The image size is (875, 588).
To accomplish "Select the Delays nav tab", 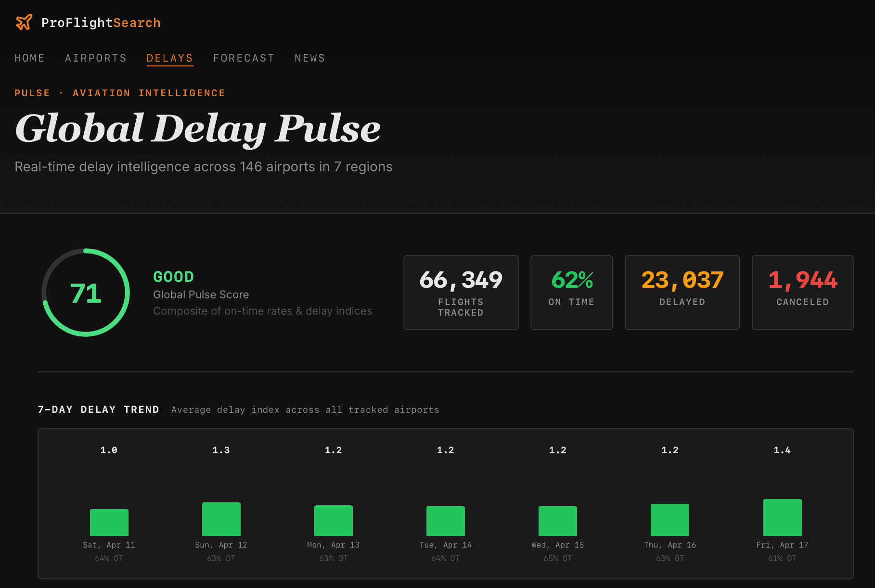I will tap(170, 58).
